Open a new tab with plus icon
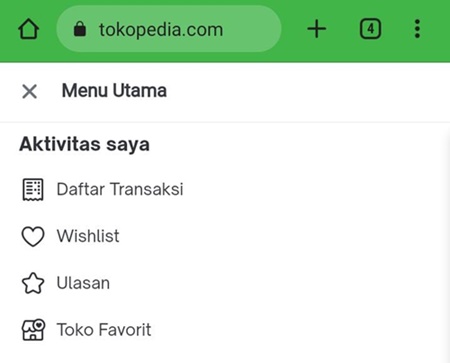Viewport: 450px width, 363px height. click(x=316, y=29)
